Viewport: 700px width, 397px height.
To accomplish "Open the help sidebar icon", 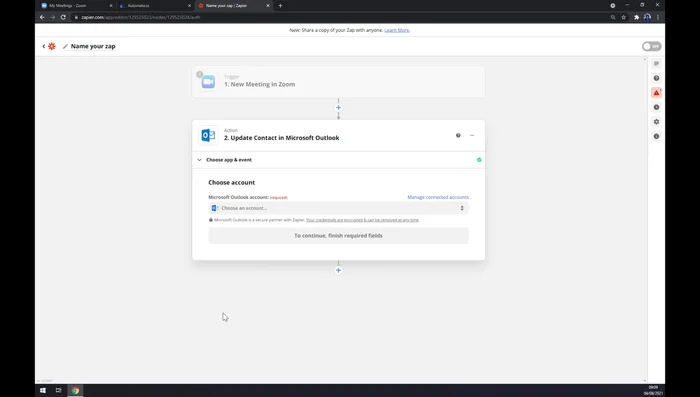I will [x=656, y=78].
